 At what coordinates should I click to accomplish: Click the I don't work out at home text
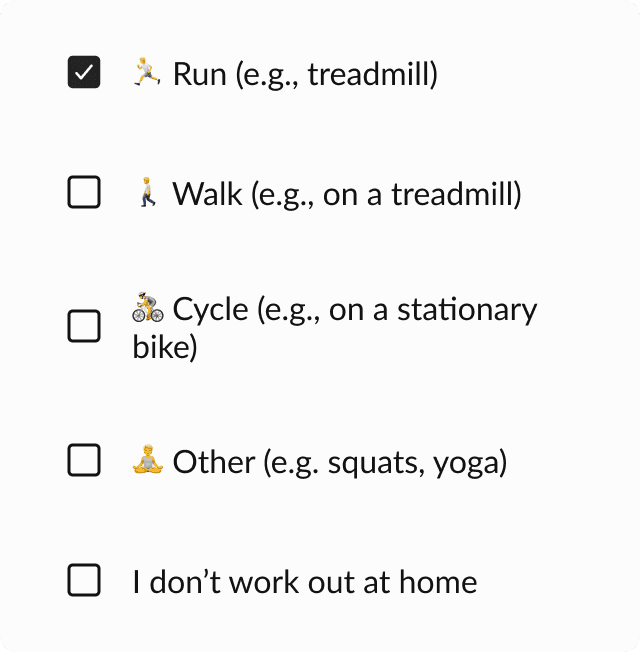point(305,582)
